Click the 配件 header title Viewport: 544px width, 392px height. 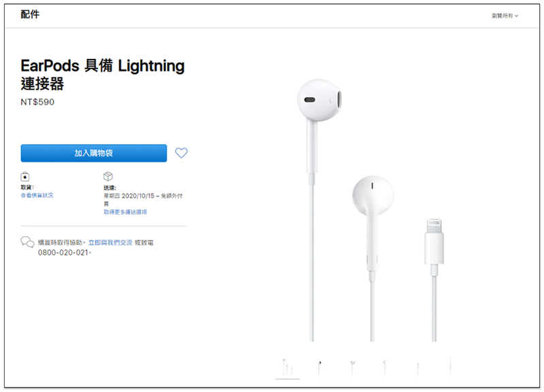tap(30, 14)
